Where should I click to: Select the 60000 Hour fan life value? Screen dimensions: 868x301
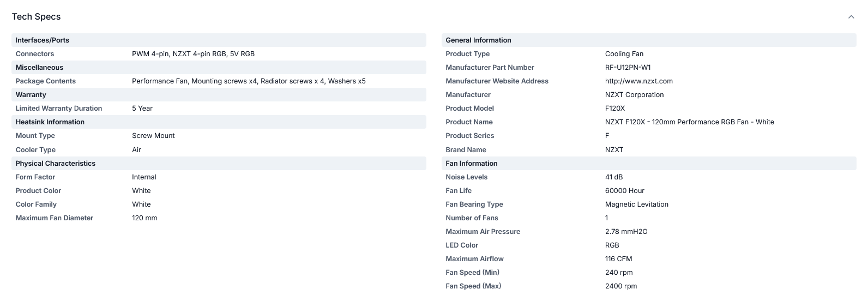[624, 191]
